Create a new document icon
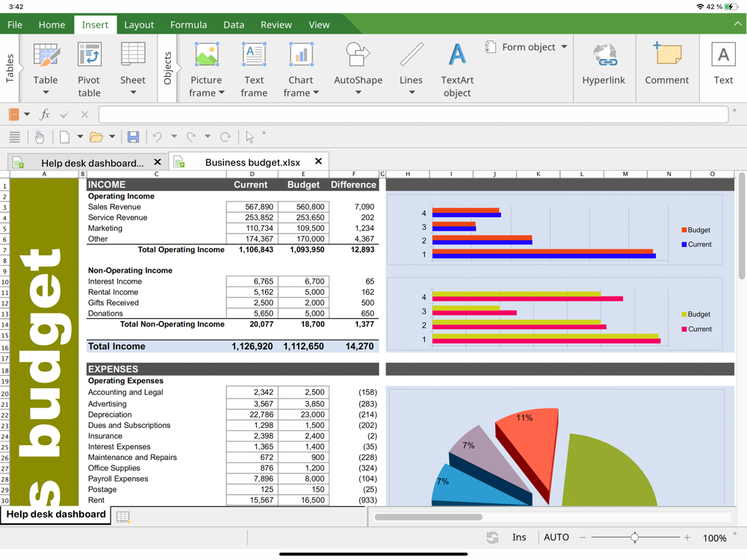The height and width of the screenshot is (560, 747). coord(64,137)
